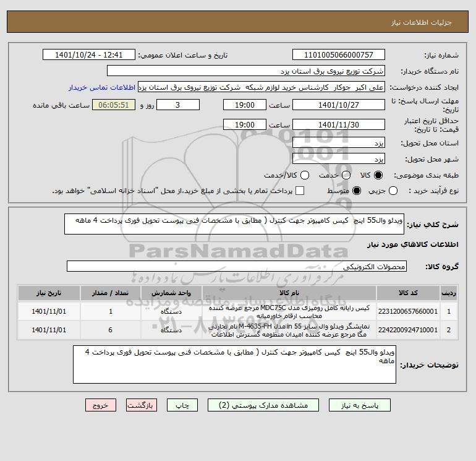Tick the Islamic treasury bonds payment checkbox
The width and height of the screenshot is (476, 461).
[x=300, y=191]
